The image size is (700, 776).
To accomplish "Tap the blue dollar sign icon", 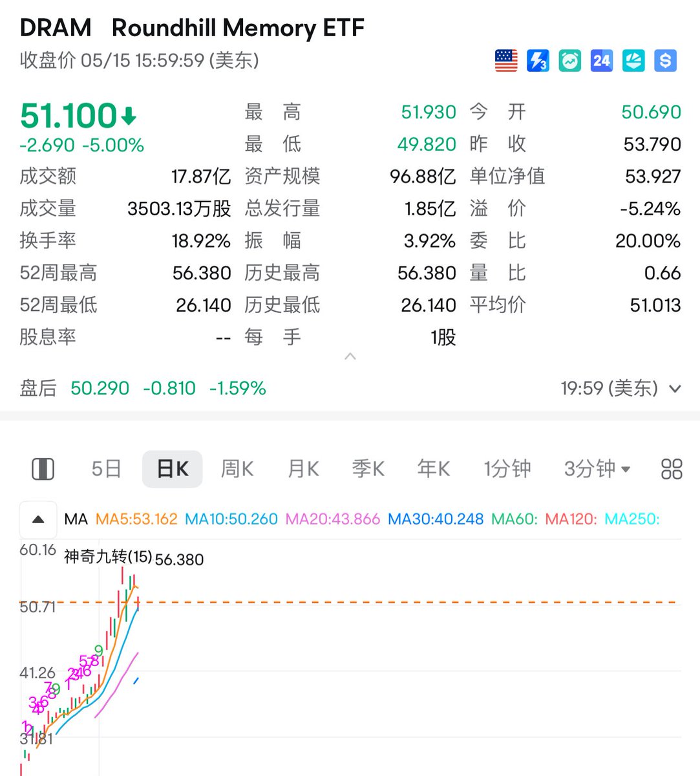I will click(x=665, y=61).
